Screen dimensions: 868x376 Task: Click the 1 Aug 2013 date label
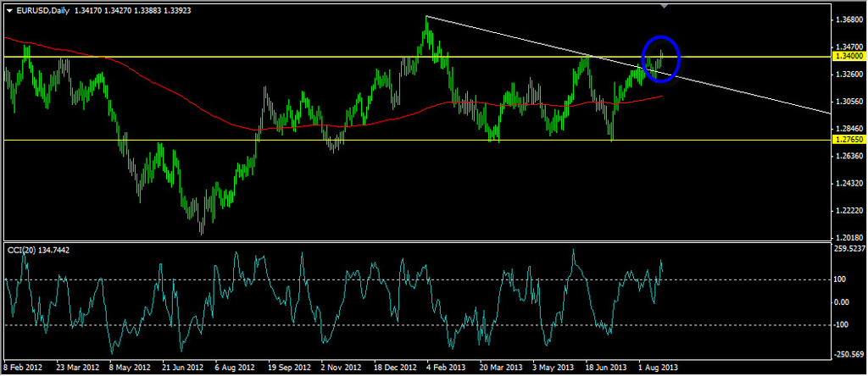658,368
